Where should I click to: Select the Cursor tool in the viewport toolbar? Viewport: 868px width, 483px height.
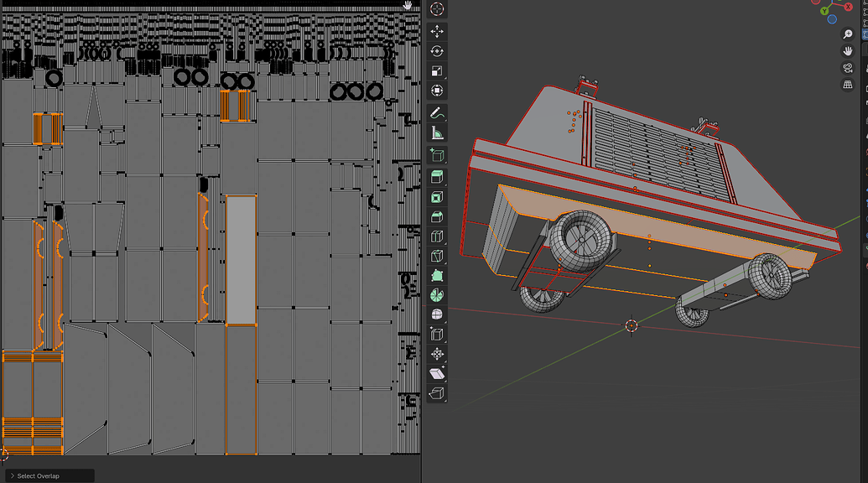pos(437,9)
